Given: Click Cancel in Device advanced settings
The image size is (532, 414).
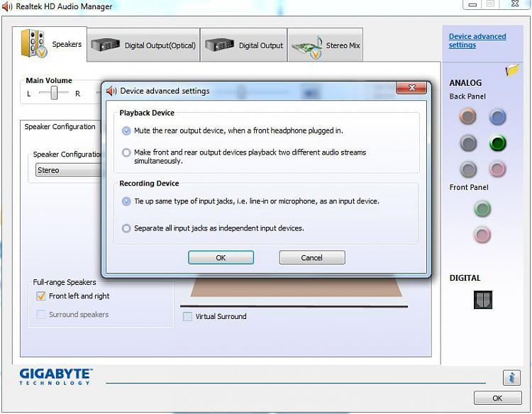Looking at the screenshot, I should (312, 258).
